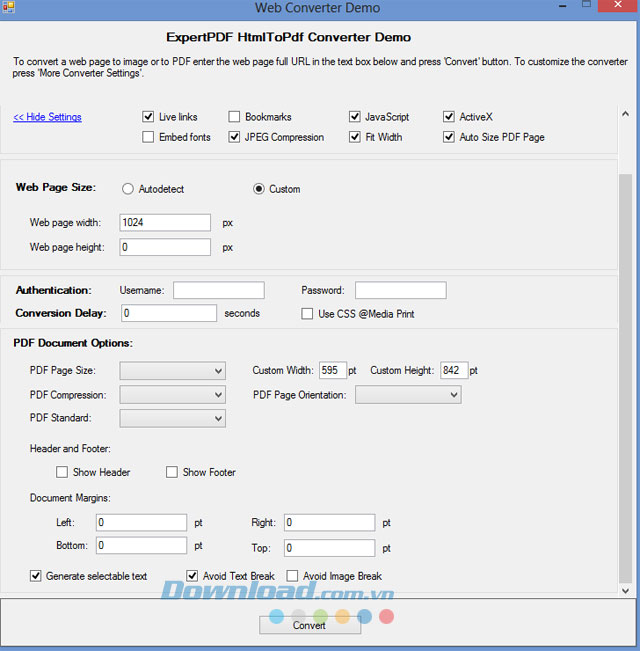Maximize the Web Converter Demo window

(586, 5)
